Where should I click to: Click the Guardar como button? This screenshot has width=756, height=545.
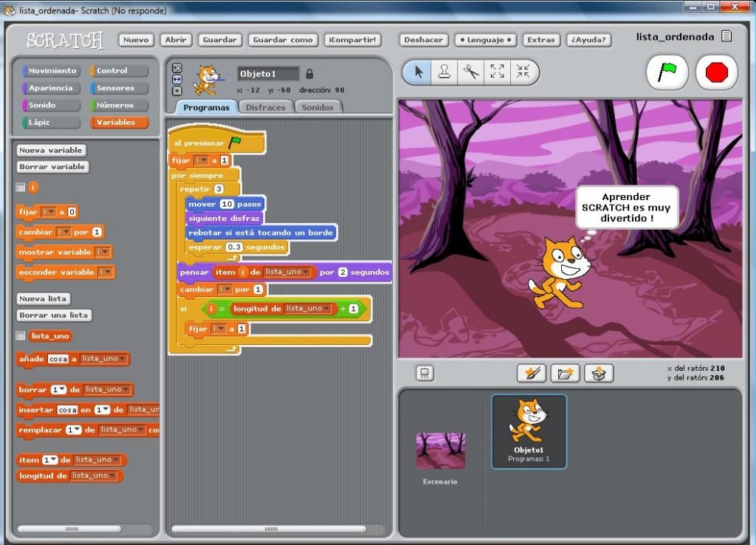283,40
